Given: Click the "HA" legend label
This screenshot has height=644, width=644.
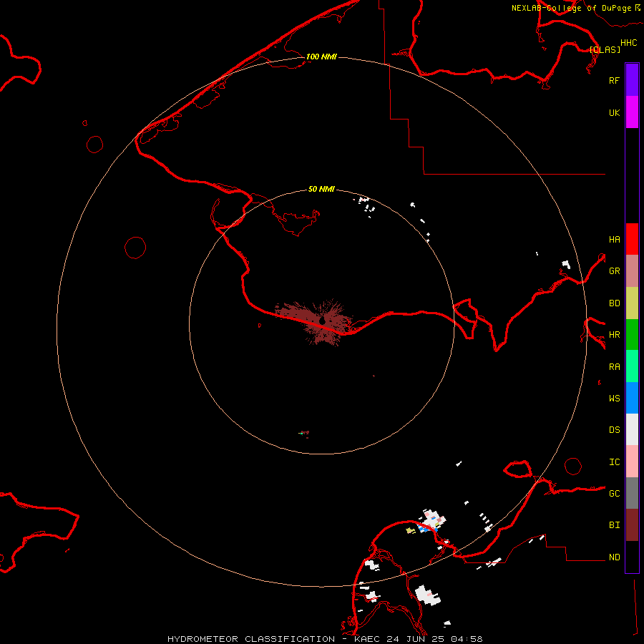Looking at the screenshot, I should pyautogui.click(x=615, y=239).
